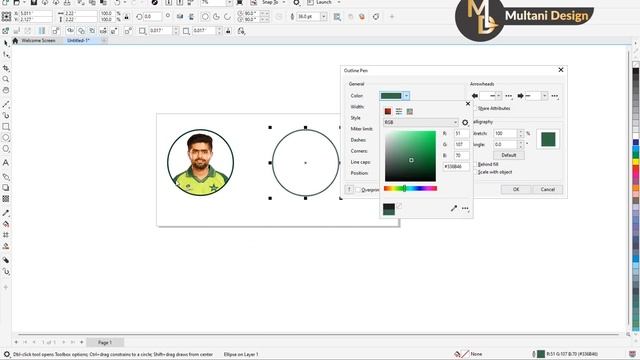The width and height of the screenshot is (640, 360).
Task: Open the end arrowhead dropdown
Action: coord(544,96)
